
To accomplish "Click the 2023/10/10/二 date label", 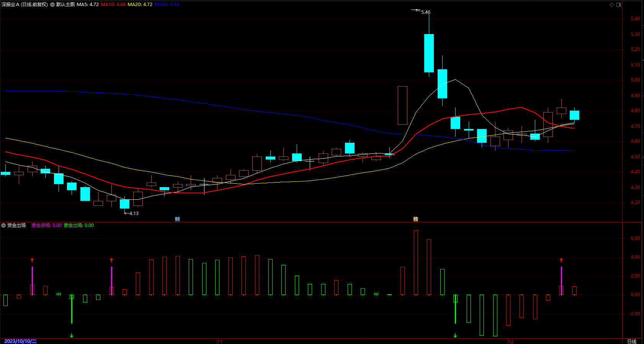I will tap(20, 341).
